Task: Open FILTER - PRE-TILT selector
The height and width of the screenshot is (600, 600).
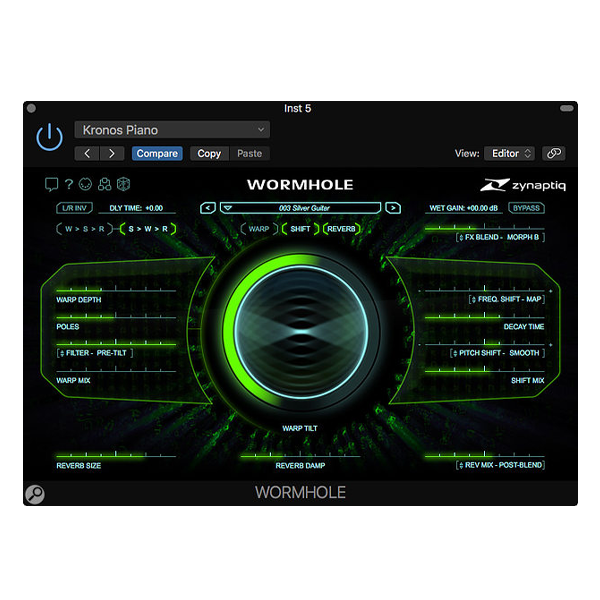Action: (95, 353)
